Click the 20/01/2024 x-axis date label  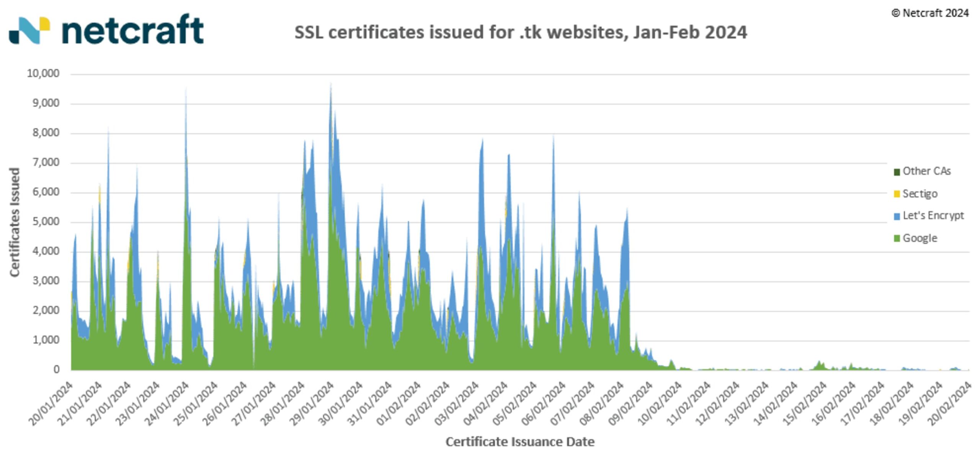[51, 404]
